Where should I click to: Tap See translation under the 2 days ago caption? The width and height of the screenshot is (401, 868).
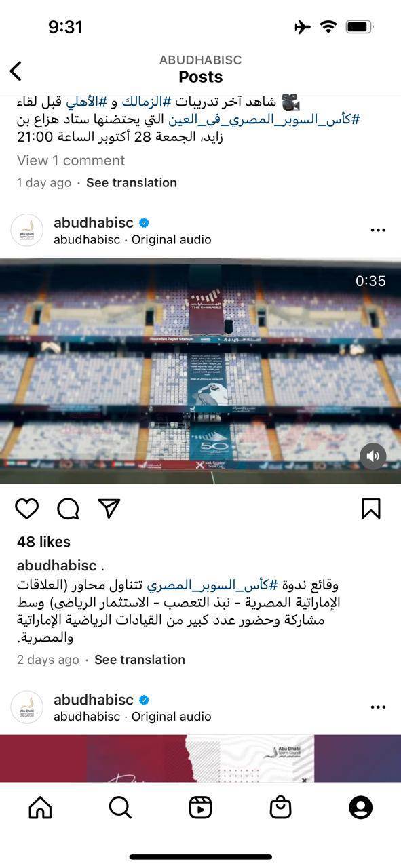coord(140,659)
